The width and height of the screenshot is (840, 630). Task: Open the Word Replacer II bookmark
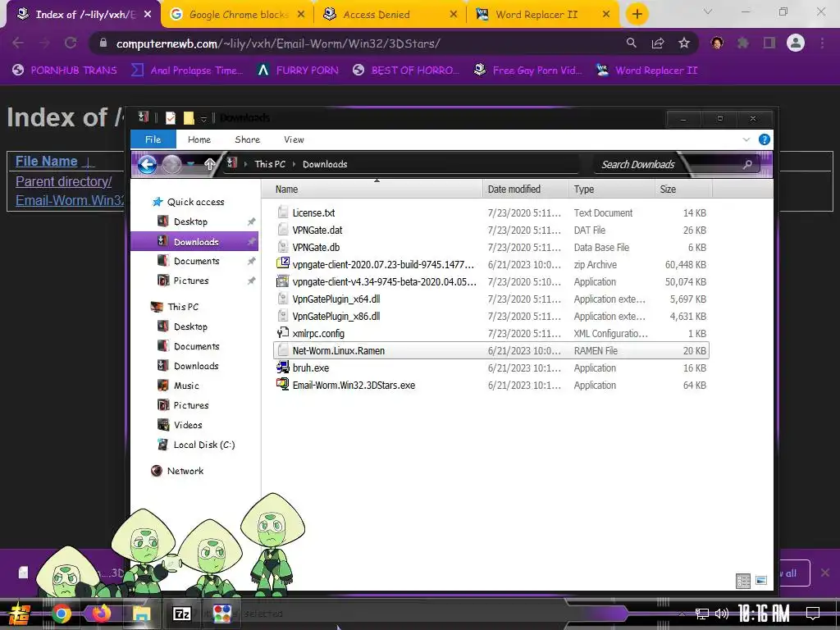pos(647,71)
